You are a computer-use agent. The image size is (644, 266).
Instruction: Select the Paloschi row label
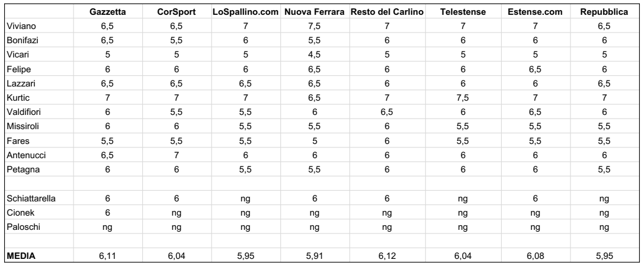(x=24, y=227)
